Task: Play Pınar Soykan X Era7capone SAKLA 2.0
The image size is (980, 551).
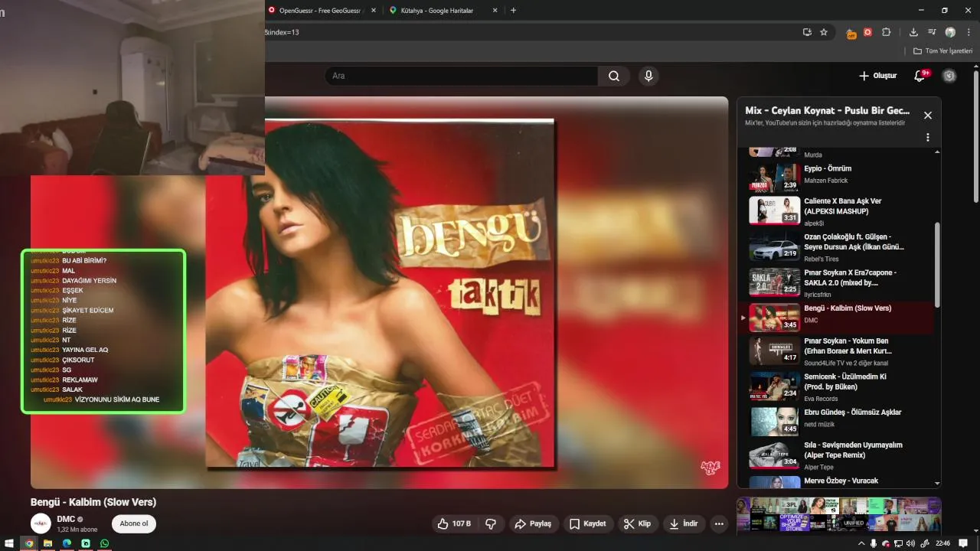Action: [x=839, y=282]
